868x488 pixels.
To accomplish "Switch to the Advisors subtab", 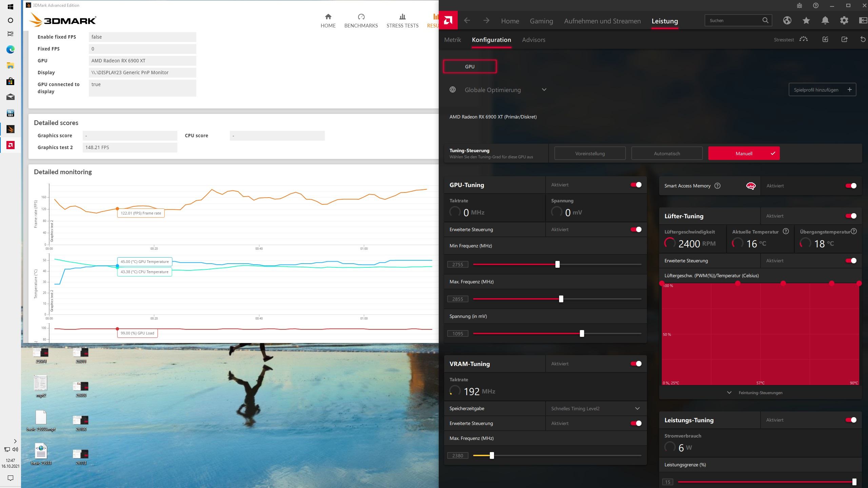I will [533, 40].
